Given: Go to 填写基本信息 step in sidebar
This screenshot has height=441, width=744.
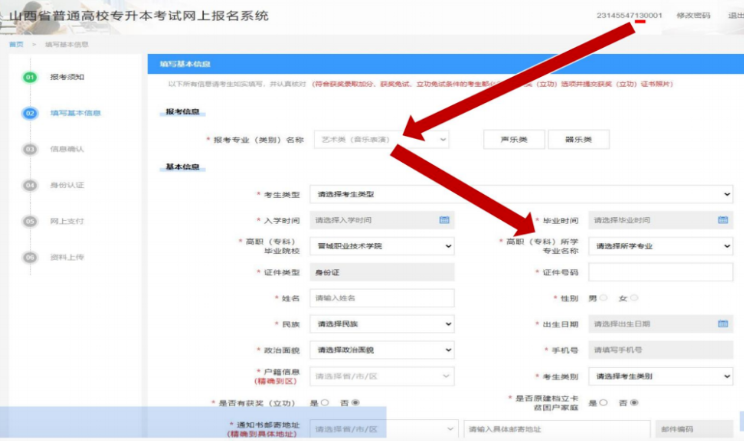Looking at the screenshot, I should (75, 113).
